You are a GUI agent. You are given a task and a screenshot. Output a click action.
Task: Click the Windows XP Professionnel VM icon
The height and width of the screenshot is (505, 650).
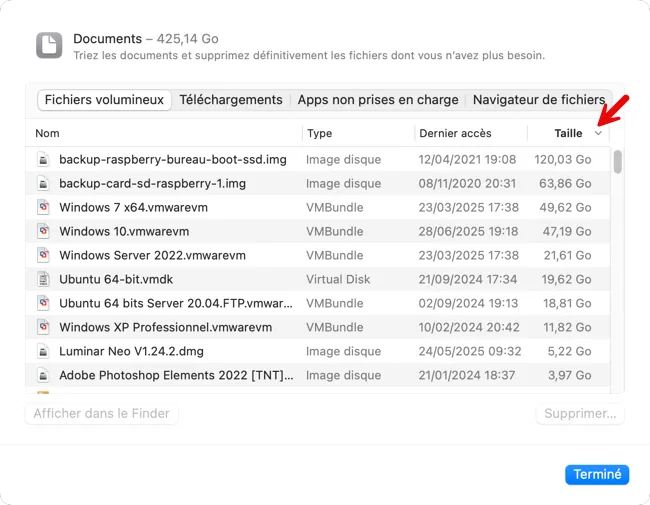(x=44, y=327)
